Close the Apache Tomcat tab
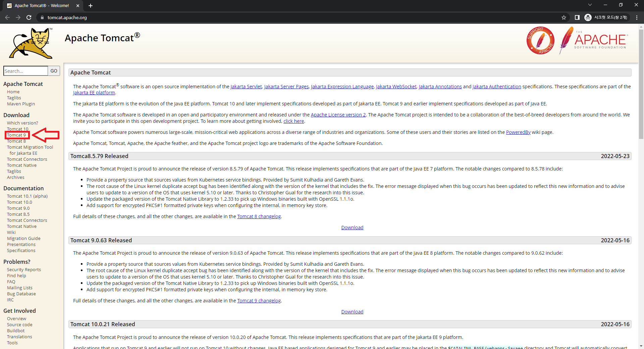The width and height of the screenshot is (644, 349). tap(78, 6)
